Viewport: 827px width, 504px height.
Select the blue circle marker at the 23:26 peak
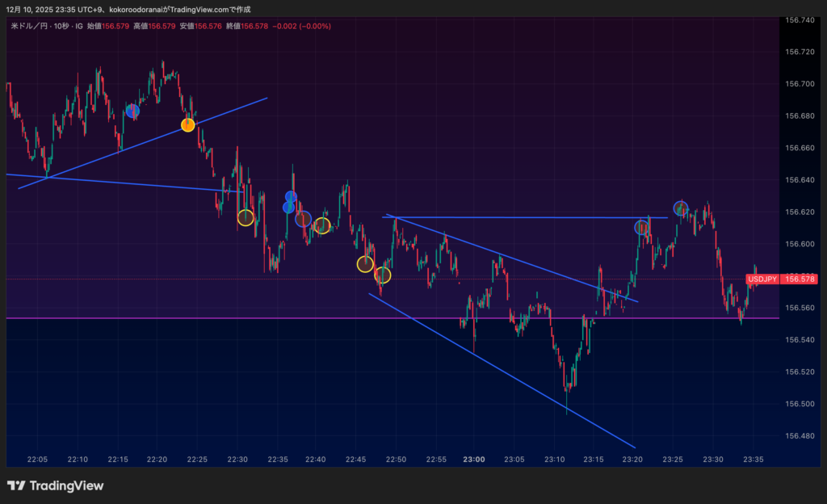(x=681, y=208)
